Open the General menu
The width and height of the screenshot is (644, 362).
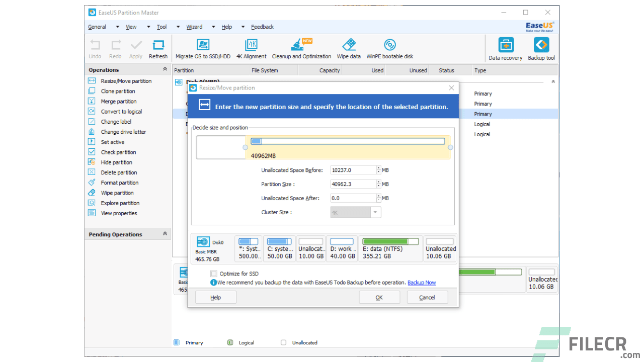point(97,27)
